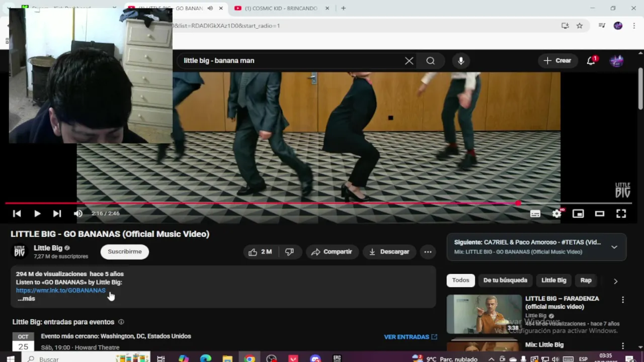644x362 pixels.
Task: Expand the Siguiente mix playlist chevron
Action: click(x=614, y=247)
